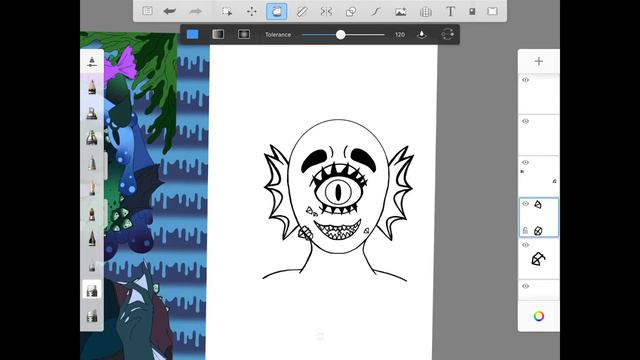640x360 pixels.
Task: Hide the selected layer via eye icon
Action: point(526,204)
